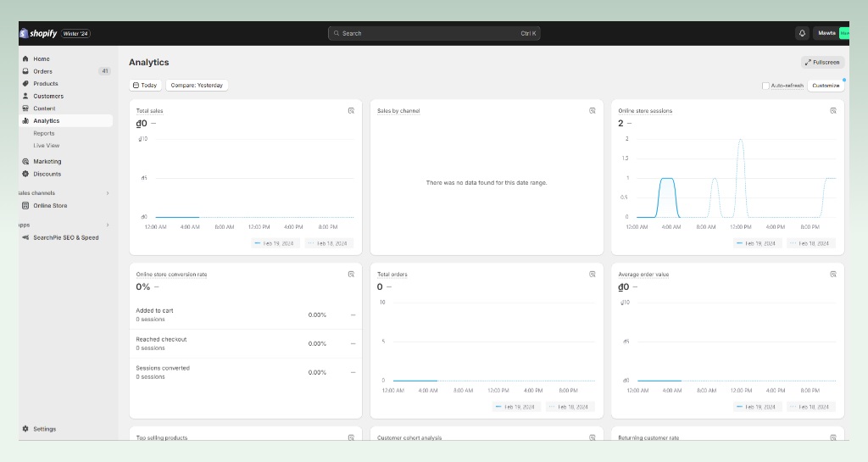The width and height of the screenshot is (868, 462).
Task: Click the Added to cart row
Action: coord(246,314)
